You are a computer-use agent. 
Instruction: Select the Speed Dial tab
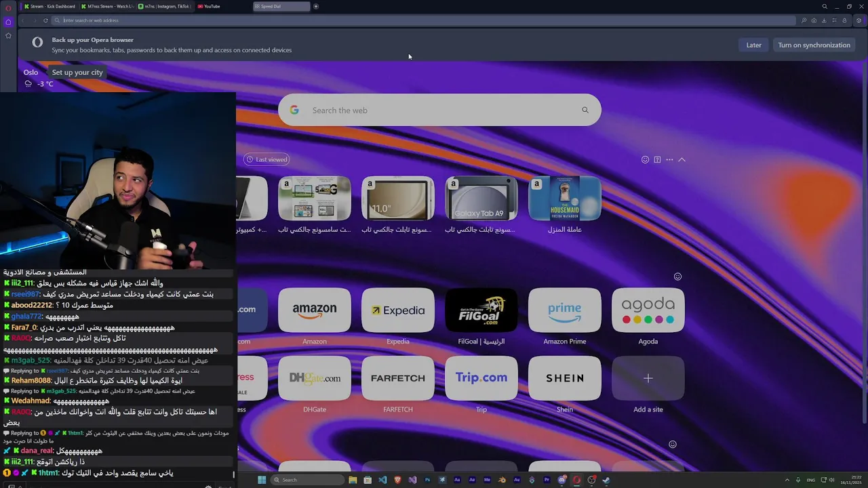(281, 6)
